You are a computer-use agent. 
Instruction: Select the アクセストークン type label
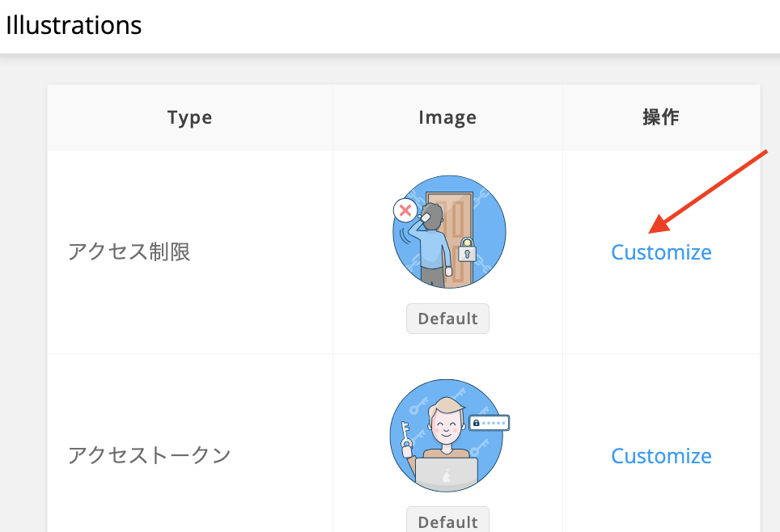[x=150, y=456]
